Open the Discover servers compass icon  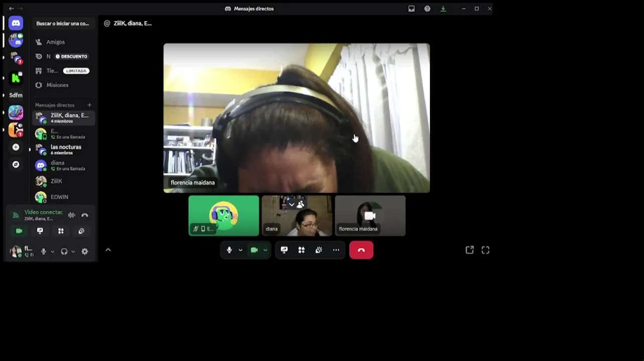tap(16, 164)
